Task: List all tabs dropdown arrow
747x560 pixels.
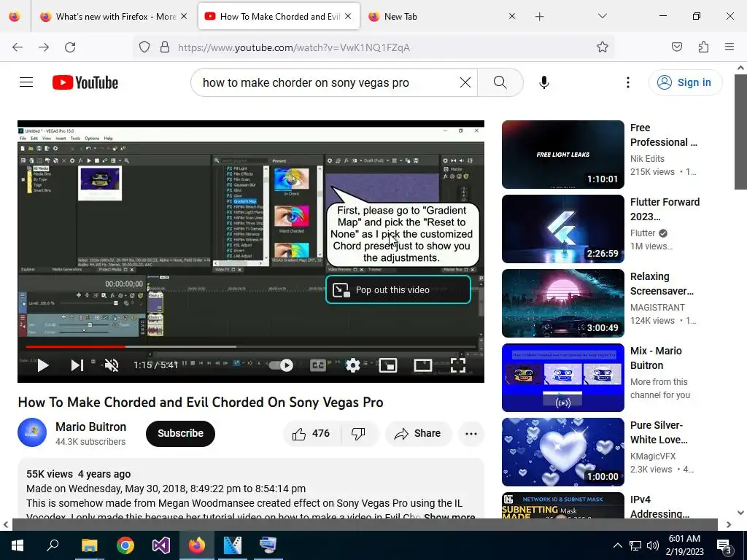Action: [602, 16]
